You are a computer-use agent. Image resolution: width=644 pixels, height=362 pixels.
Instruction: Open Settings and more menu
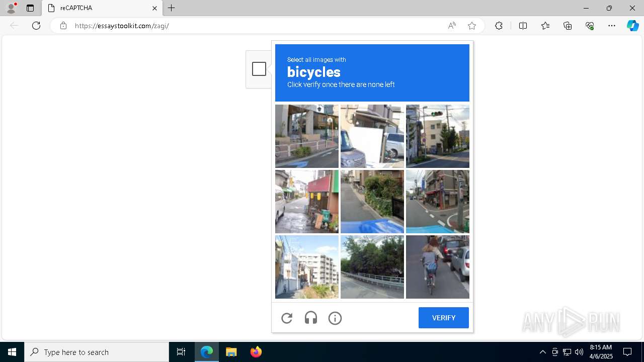pos(612,26)
